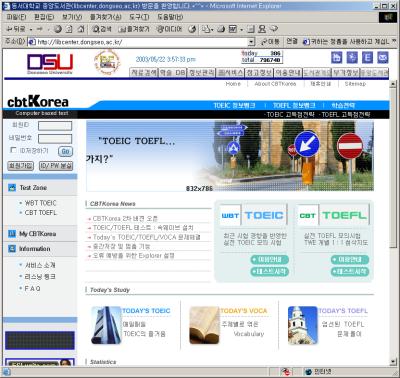Click the DSU university logo
This screenshot has width=400, height=378.
click(50, 63)
